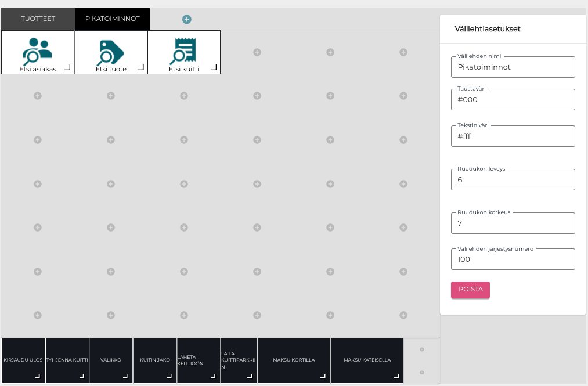This screenshot has height=386, width=588.
Task: Click the corner handle on Maksu käteisellä button
Action: (x=396, y=376)
